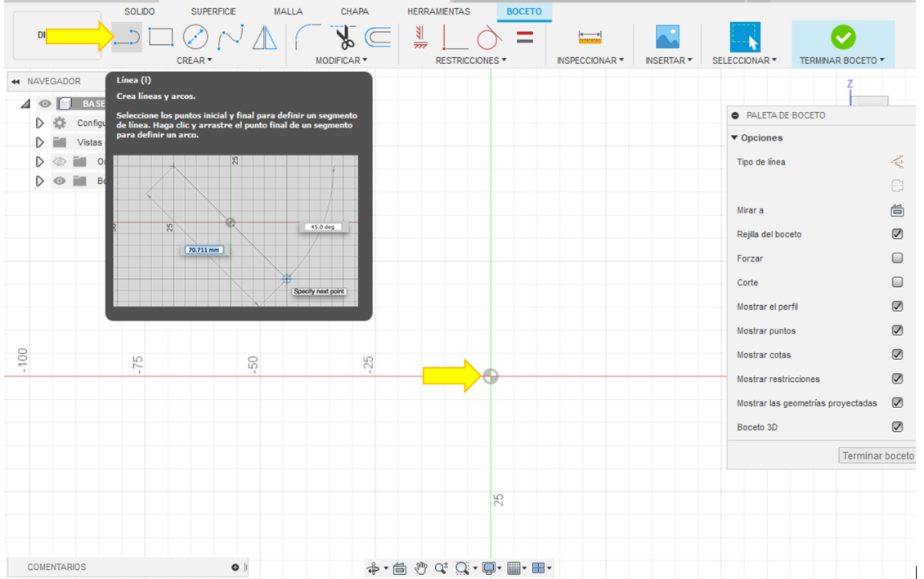
Task: Select the fit point Spline tool
Action: tap(231, 37)
